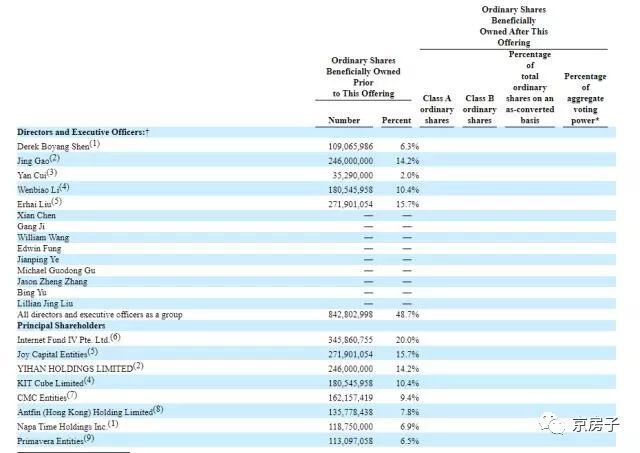Click 'Joy Capital Entities'

(52, 355)
